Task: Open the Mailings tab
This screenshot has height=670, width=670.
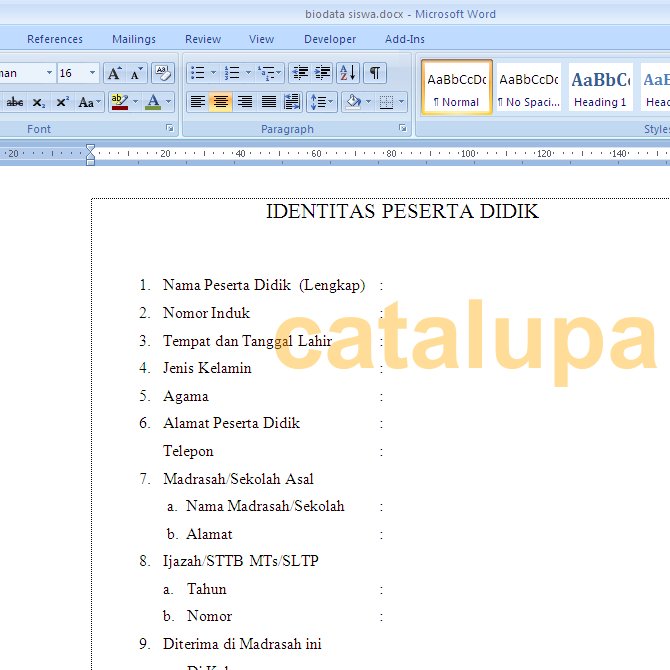Action: click(x=134, y=39)
